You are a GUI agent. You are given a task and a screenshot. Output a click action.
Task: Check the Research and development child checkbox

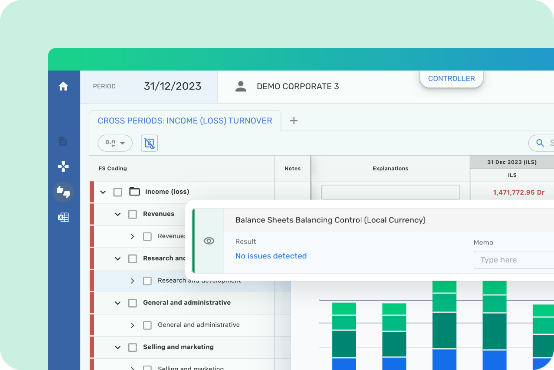point(147,281)
